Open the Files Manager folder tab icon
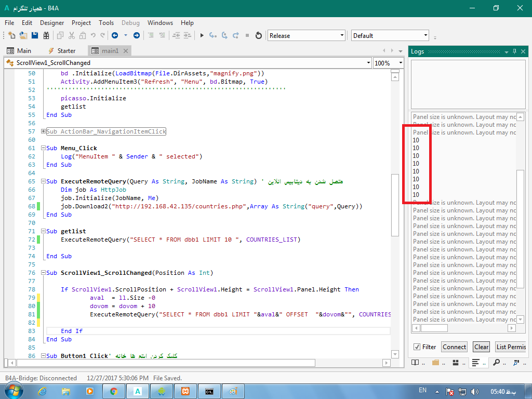 tap(435, 362)
